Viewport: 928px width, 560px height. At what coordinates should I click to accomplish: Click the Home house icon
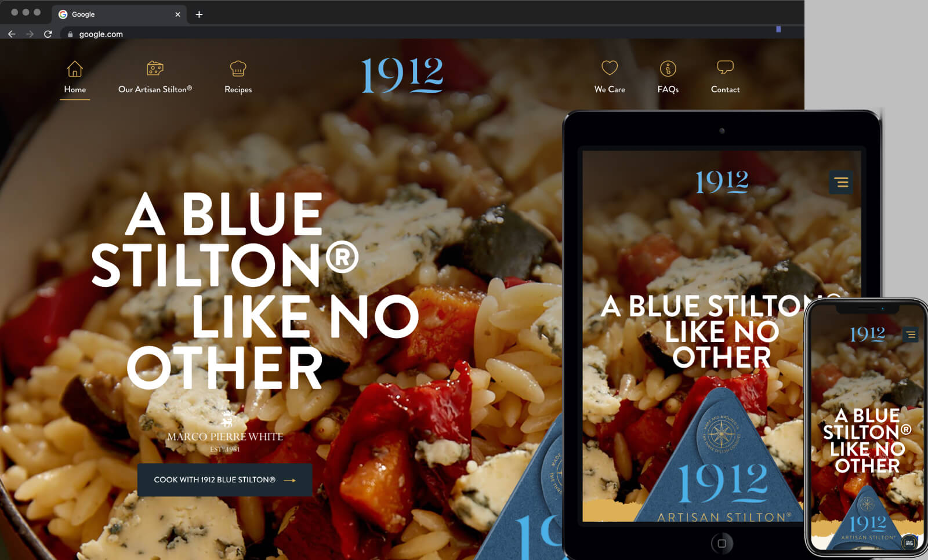click(75, 69)
